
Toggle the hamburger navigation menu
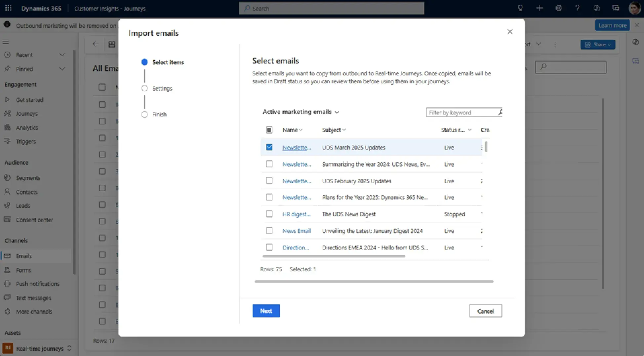tap(6, 42)
